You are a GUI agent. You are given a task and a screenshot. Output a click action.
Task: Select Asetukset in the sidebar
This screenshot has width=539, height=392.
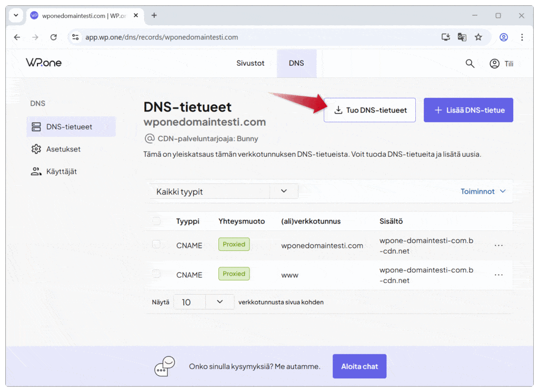[63, 149]
